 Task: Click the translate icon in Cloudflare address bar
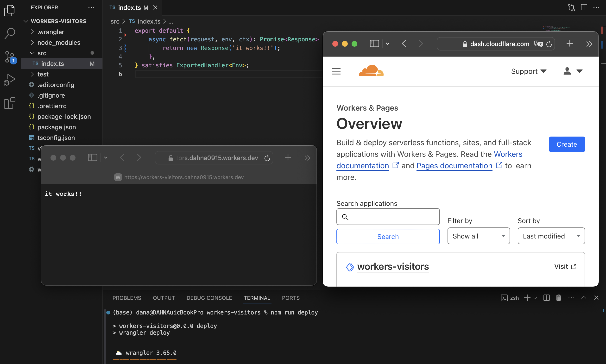[x=538, y=44]
